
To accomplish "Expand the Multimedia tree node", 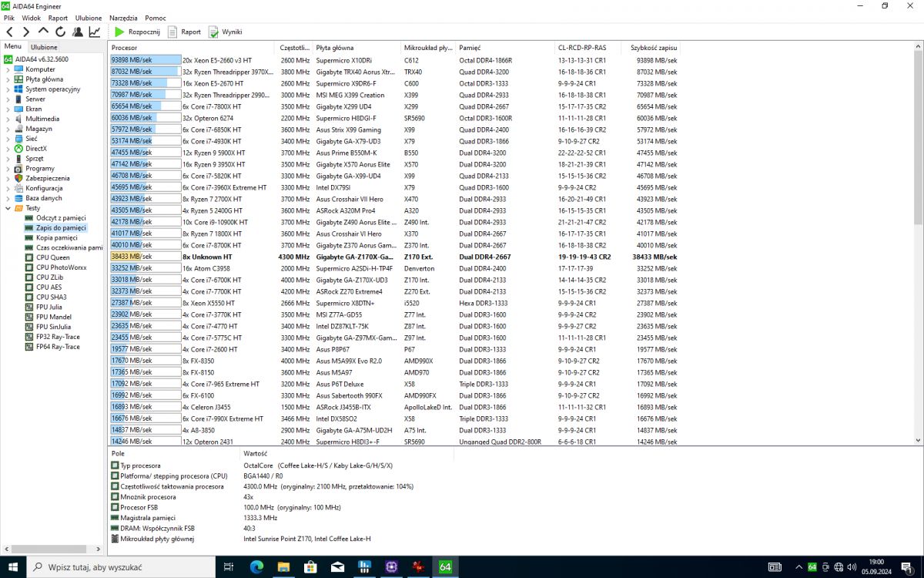I will click(x=8, y=119).
